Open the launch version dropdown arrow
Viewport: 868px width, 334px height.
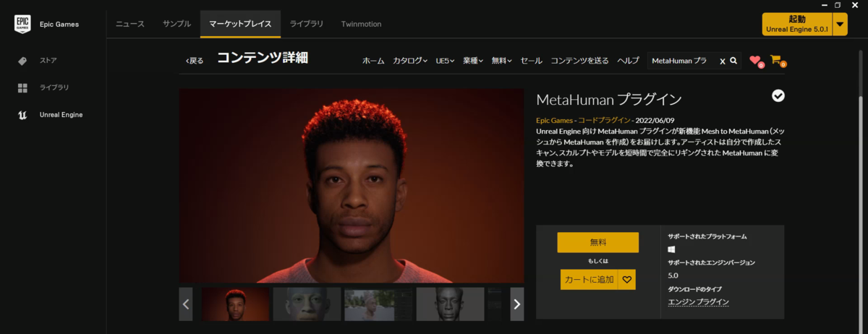tap(839, 24)
